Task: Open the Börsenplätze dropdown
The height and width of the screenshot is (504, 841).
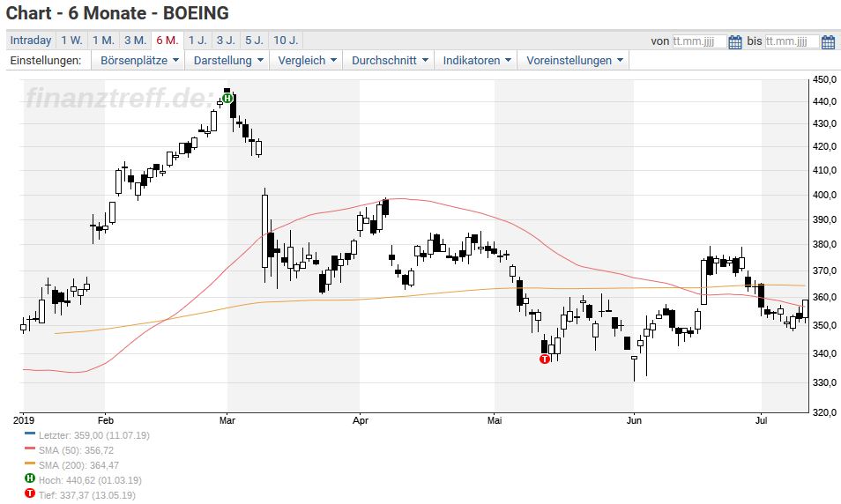Action: [x=139, y=61]
